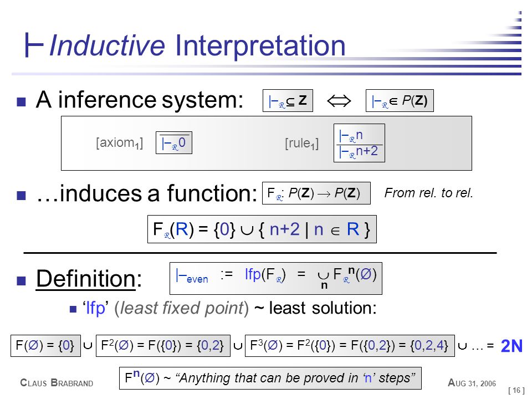The height and width of the screenshot is (399, 532).
Task: Click the union symbol after F(∅) = {0}
Action: pos(88,346)
